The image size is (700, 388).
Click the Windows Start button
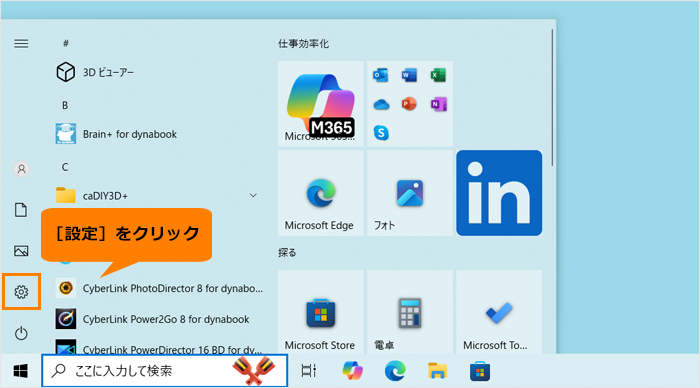(21, 371)
